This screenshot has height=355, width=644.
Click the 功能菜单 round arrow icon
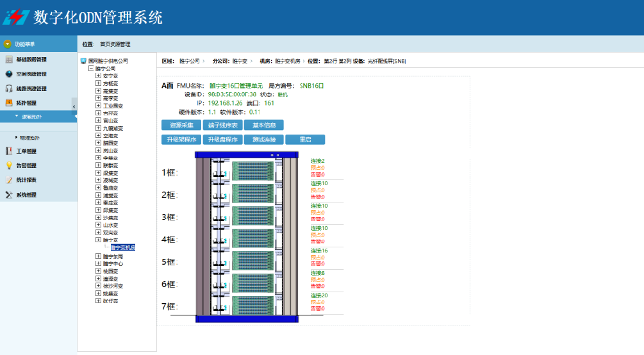[x=8, y=44]
